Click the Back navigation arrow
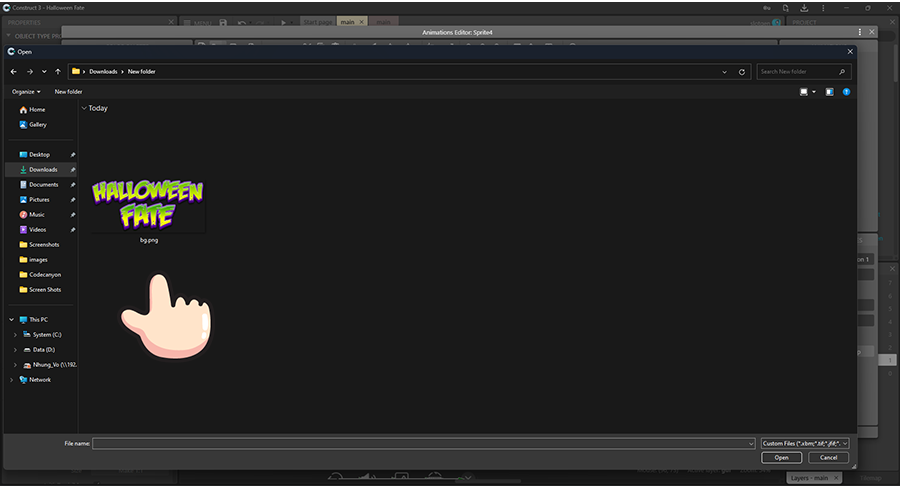 [14, 72]
